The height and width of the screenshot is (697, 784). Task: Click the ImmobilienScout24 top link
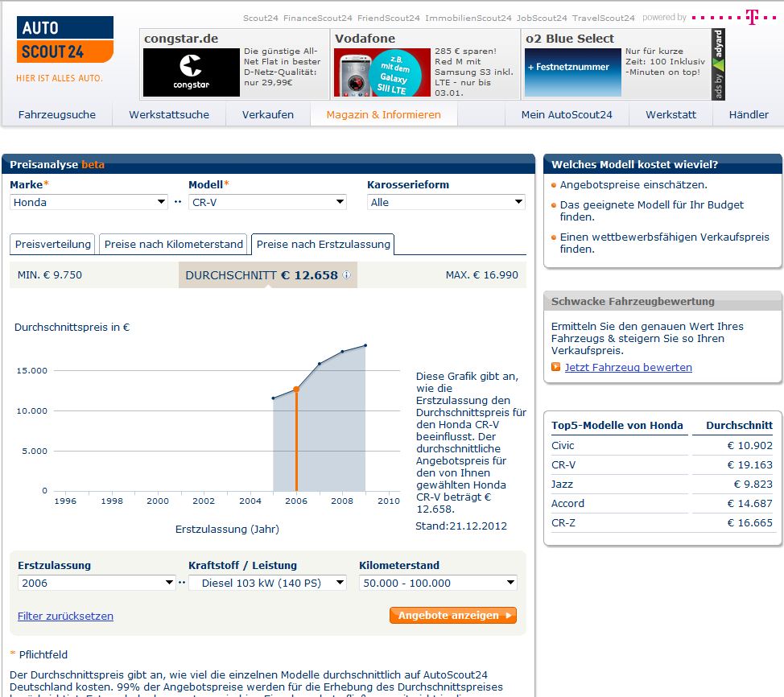click(x=468, y=18)
